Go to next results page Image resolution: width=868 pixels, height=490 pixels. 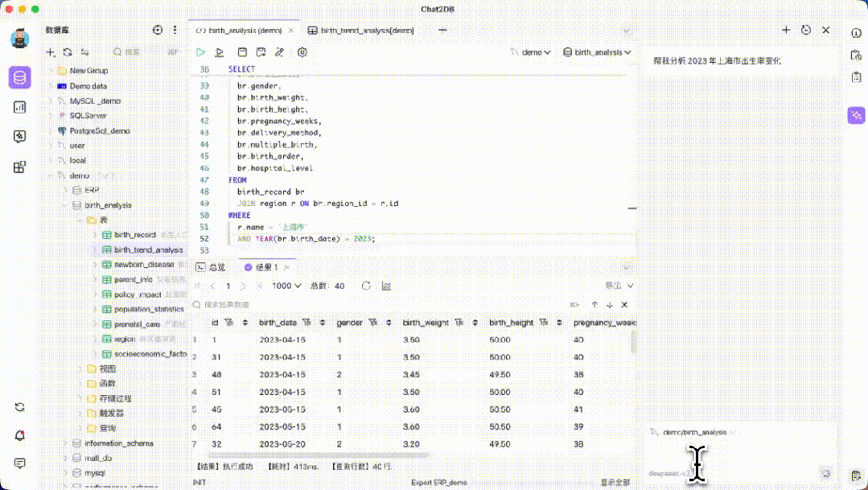[x=242, y=286]
